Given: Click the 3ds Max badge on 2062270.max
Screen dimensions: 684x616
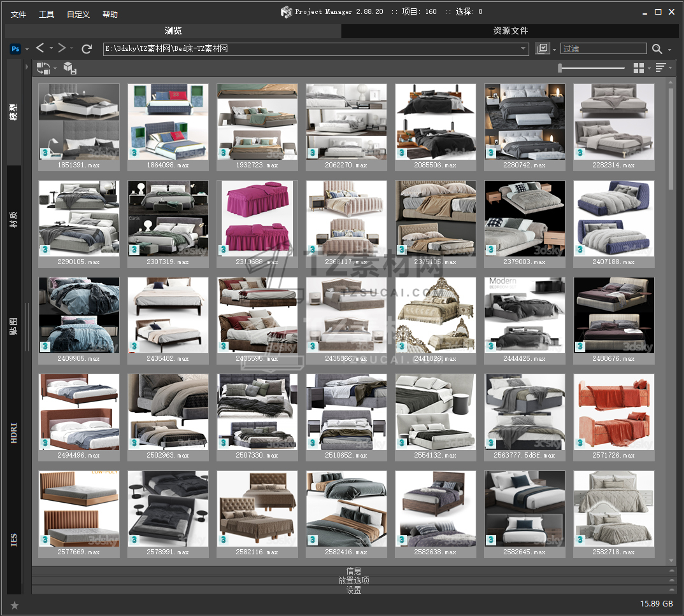Looking at the screenshot, I should pos(312,153).
